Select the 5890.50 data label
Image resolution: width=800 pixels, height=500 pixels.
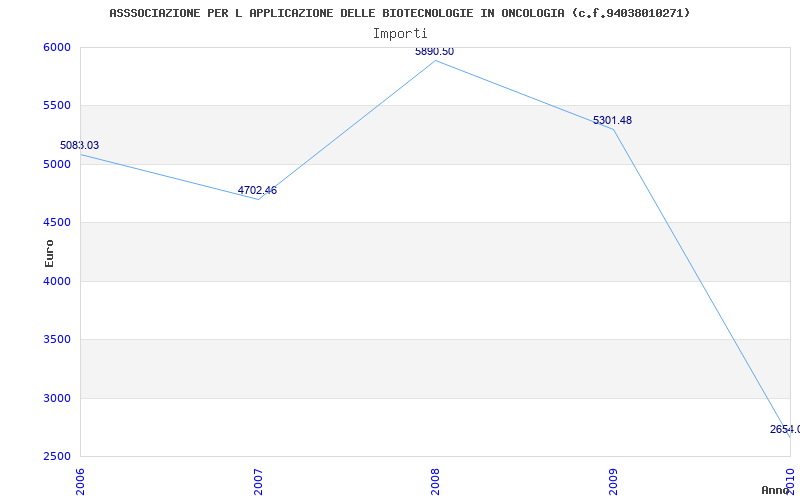tap(435, 51)
